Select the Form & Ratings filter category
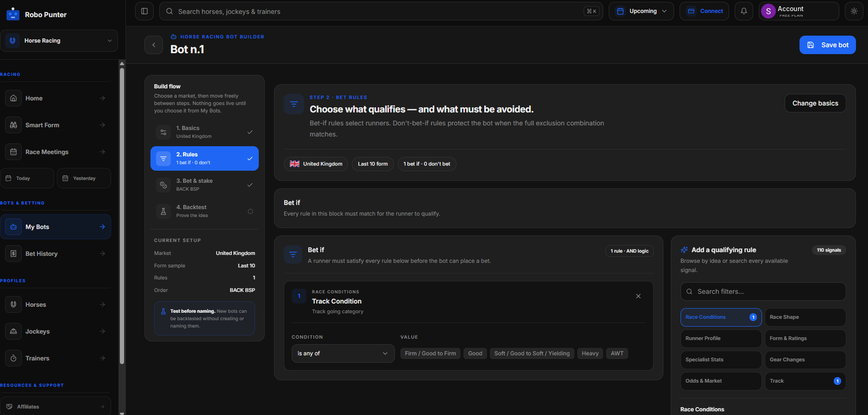 point(805,338)
